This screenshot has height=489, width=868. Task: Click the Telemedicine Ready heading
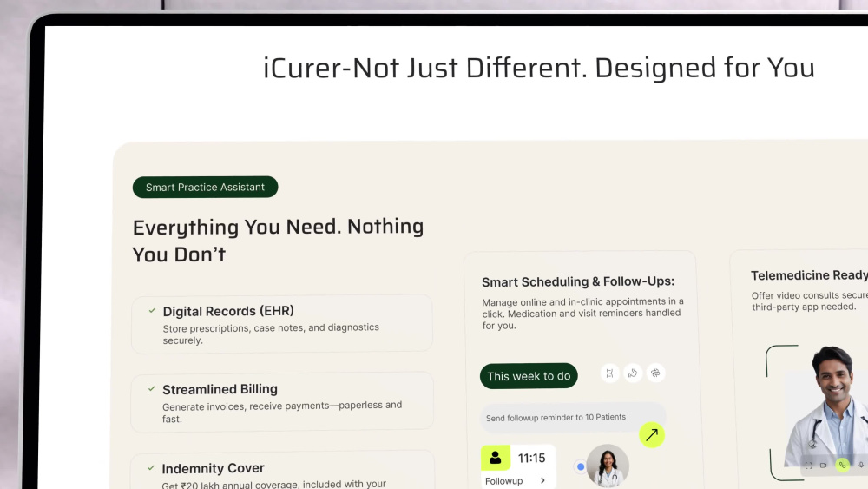[809, 275]
